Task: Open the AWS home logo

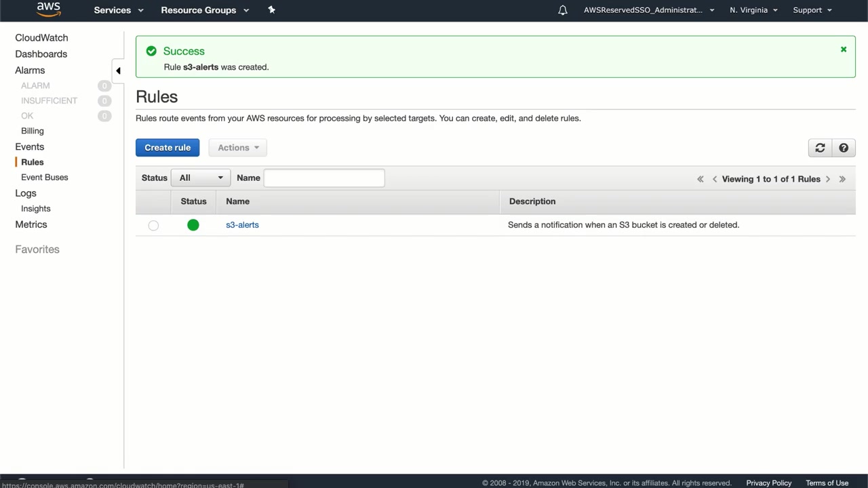Action: 48,9
